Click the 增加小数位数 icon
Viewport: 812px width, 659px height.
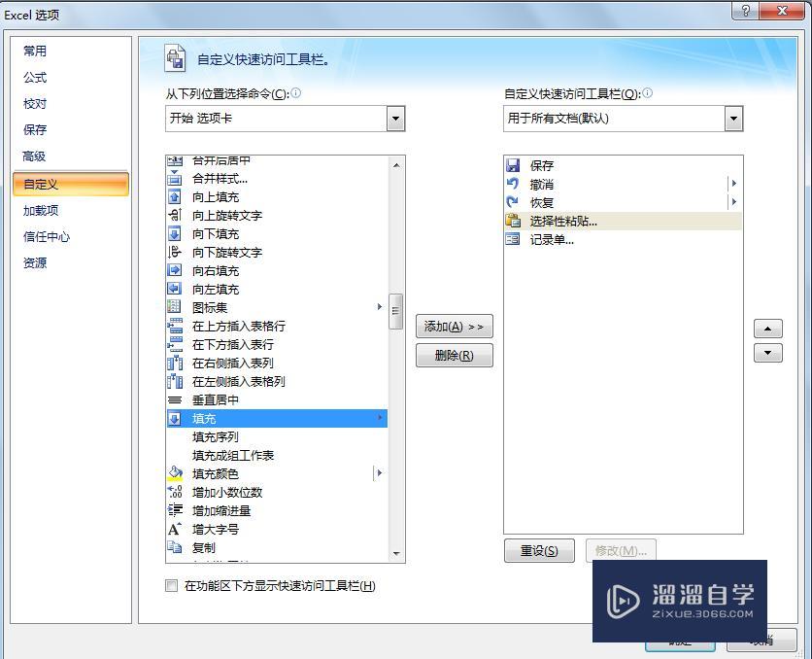pos(175,492)
